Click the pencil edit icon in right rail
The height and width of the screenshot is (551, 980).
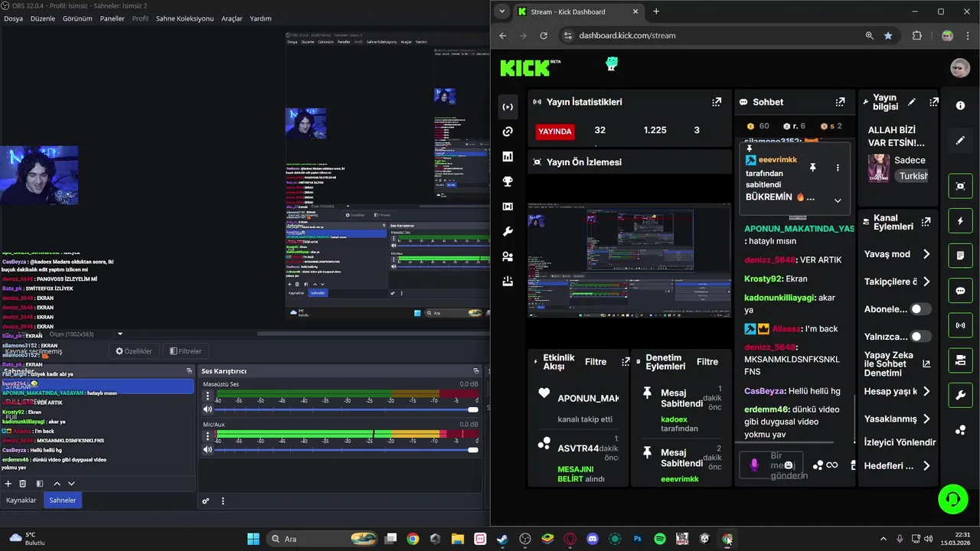(960, 141)
